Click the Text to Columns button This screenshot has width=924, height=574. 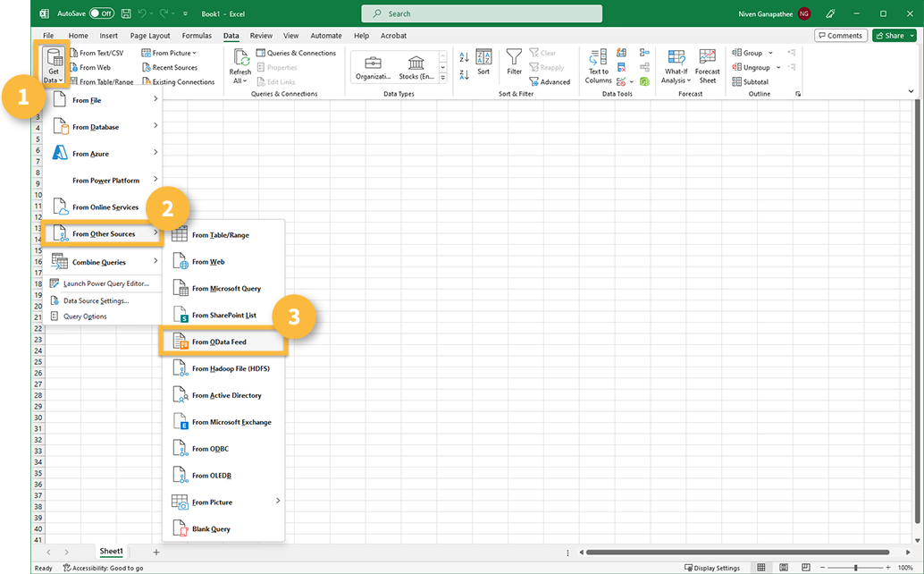(x=598, y=66)
